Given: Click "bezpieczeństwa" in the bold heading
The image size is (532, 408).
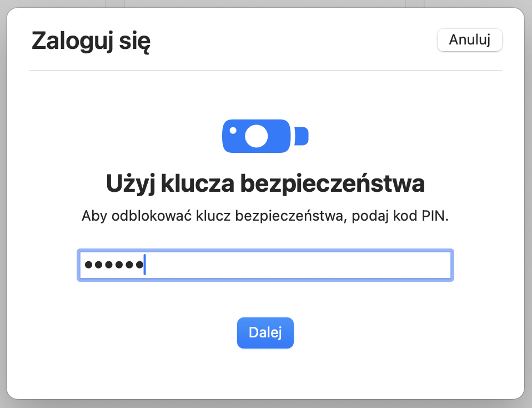Looking at the screenshot, I should (x=333, y=184).
